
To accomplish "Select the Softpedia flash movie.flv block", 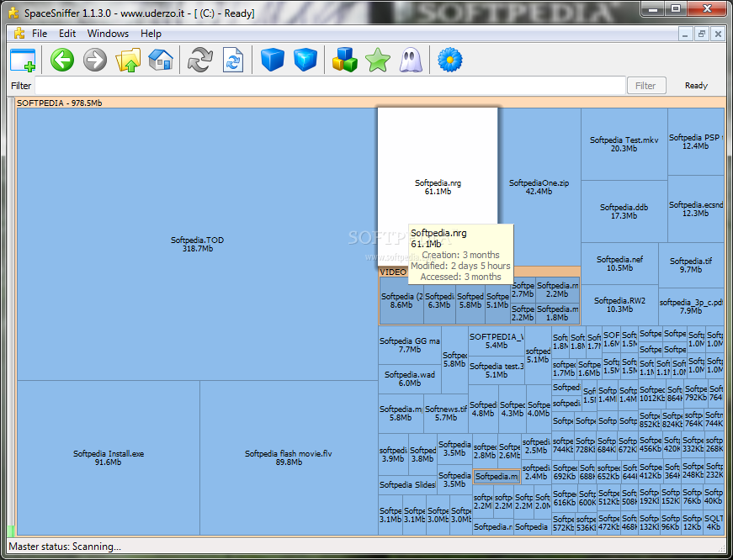I will [x=289, y=457].
